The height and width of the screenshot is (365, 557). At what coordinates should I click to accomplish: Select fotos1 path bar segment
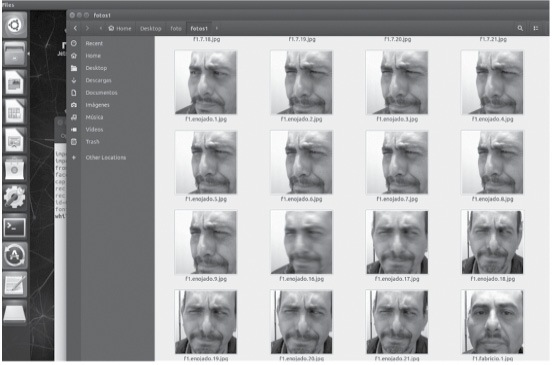tap(199, 28)
